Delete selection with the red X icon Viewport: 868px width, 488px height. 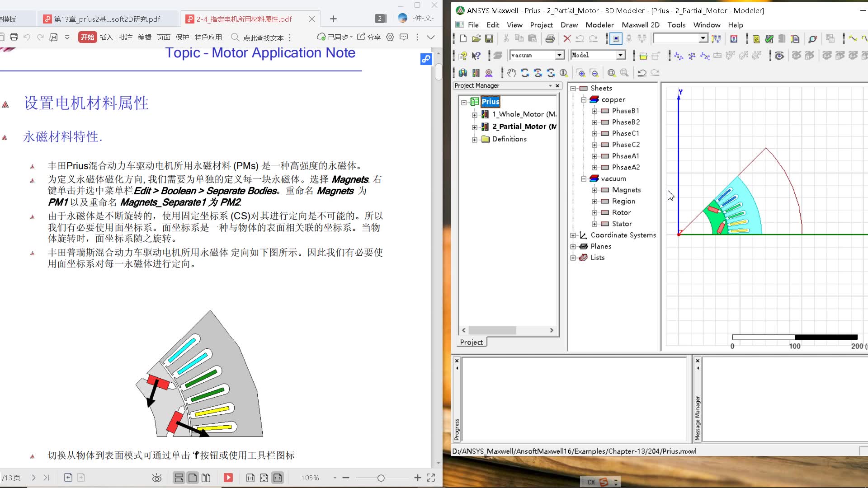click(x=567, y=39)
